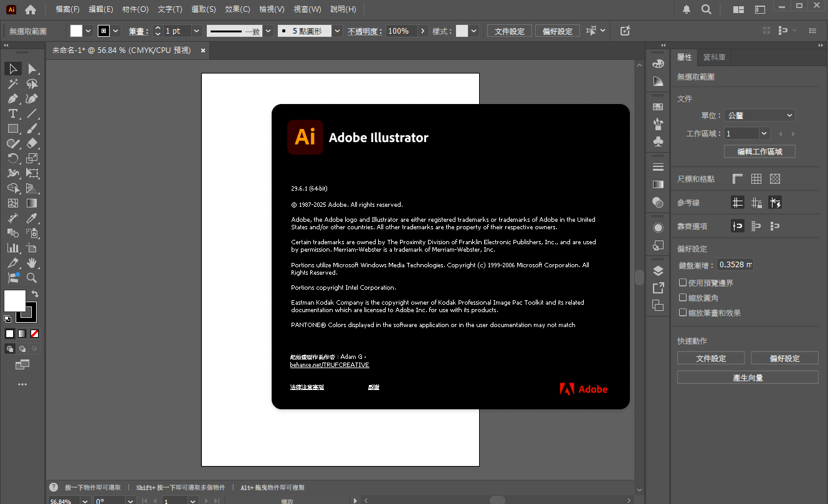Click 文件設定 in control bar

(510, 31)
